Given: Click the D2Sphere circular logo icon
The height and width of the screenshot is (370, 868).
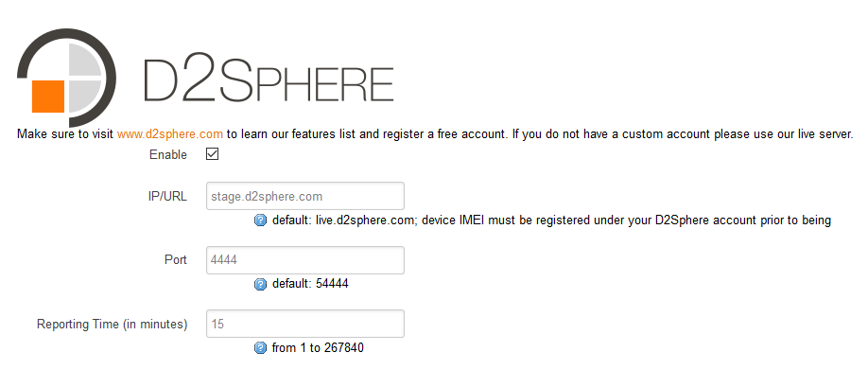Looking at the screenshot, I should [x=66, y=78].
